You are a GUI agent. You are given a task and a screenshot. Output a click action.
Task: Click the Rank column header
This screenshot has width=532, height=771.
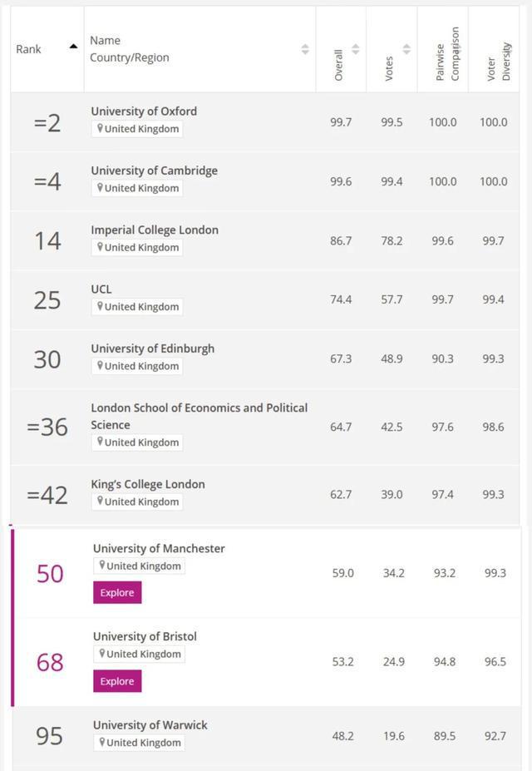[x=28, y=49]
